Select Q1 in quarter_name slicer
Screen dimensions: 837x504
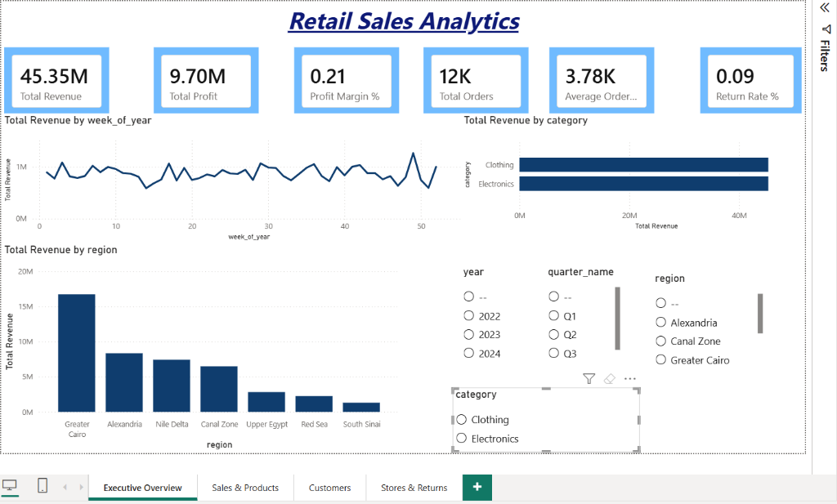pos(553,315)
